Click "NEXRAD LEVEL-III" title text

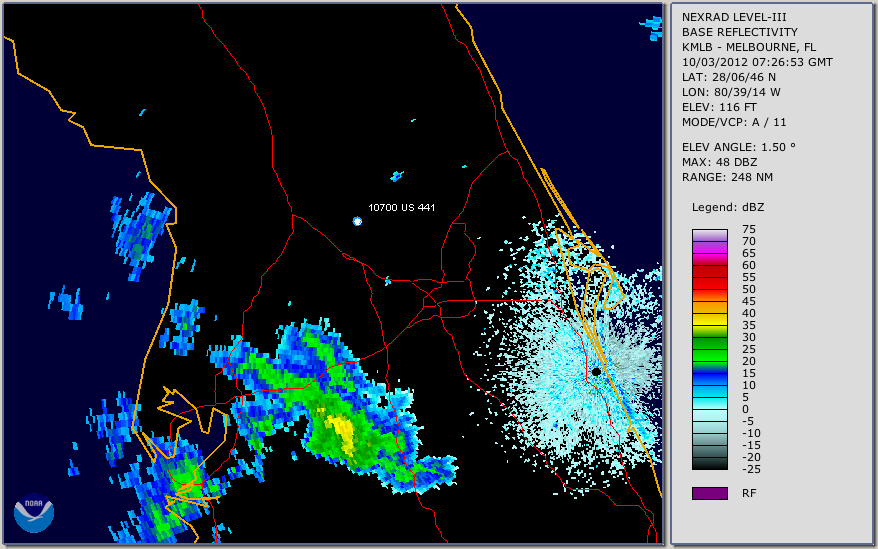734,17
